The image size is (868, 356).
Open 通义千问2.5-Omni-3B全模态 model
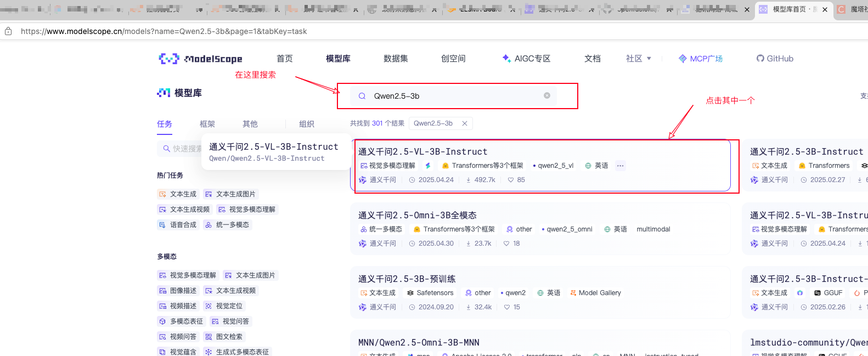point(418,216)
